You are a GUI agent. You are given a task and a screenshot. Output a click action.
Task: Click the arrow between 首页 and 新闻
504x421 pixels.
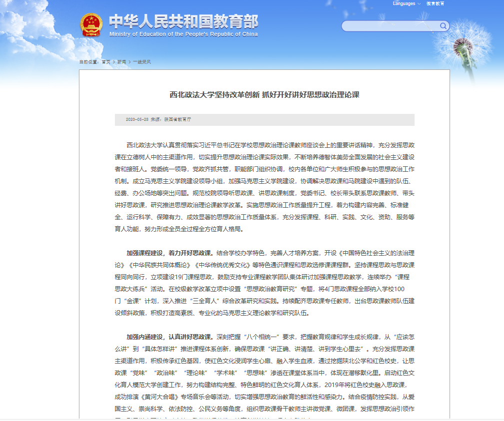(114, 62)
